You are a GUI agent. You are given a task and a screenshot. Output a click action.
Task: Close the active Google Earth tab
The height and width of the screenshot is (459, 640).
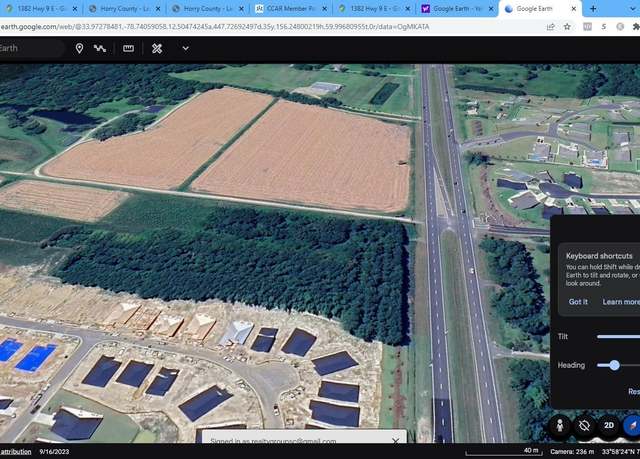[573, 9]
